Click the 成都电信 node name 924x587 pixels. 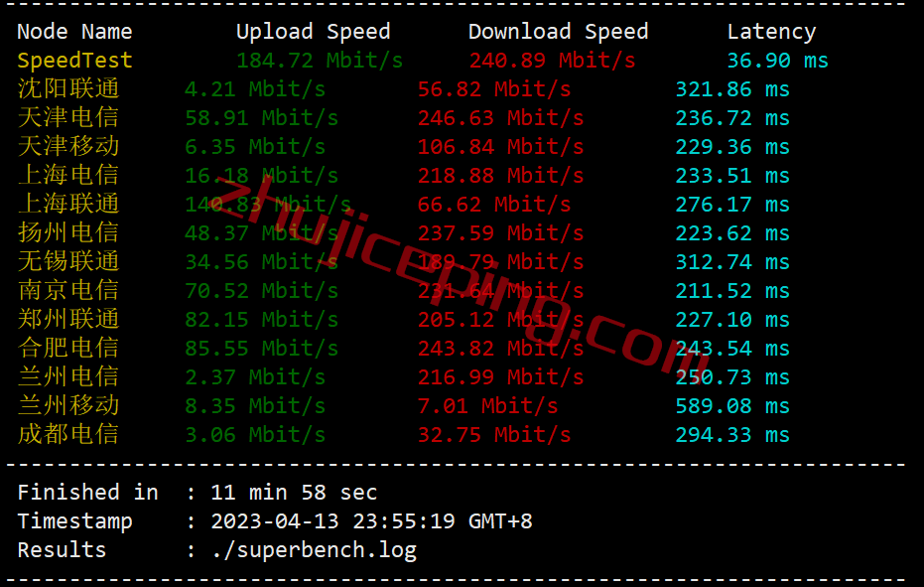point(68,435)
